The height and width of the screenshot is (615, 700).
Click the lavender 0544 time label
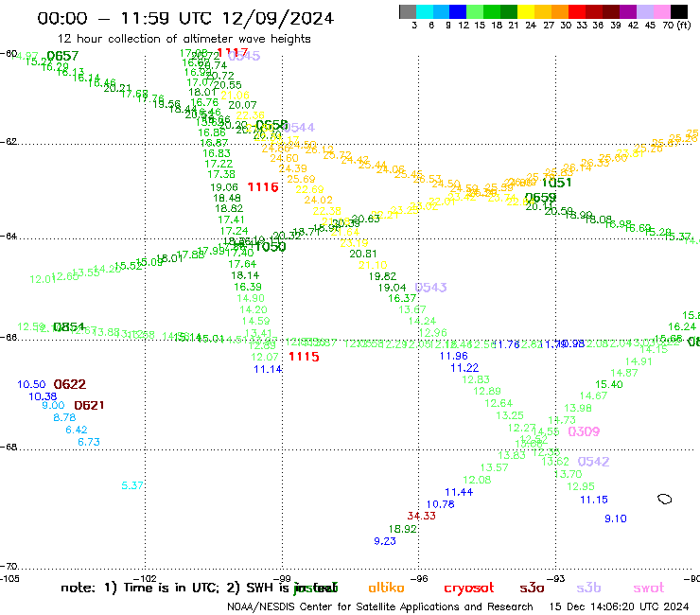[299, 128]
